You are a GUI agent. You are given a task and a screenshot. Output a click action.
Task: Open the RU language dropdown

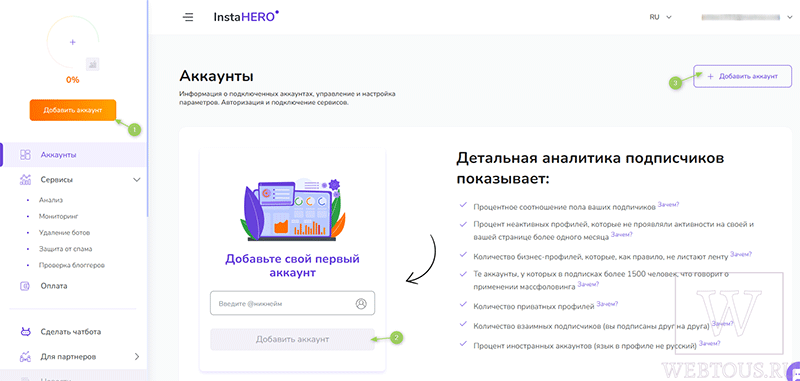660,17
